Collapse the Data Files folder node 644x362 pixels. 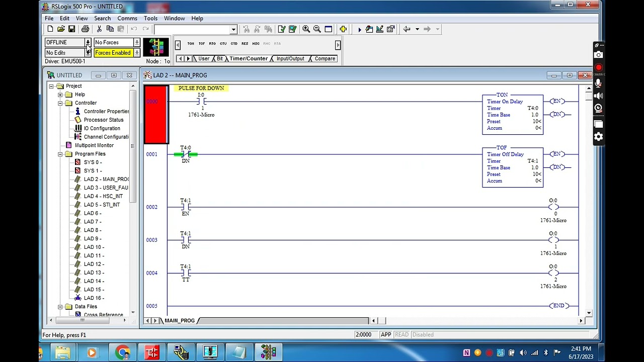[60, 307]
